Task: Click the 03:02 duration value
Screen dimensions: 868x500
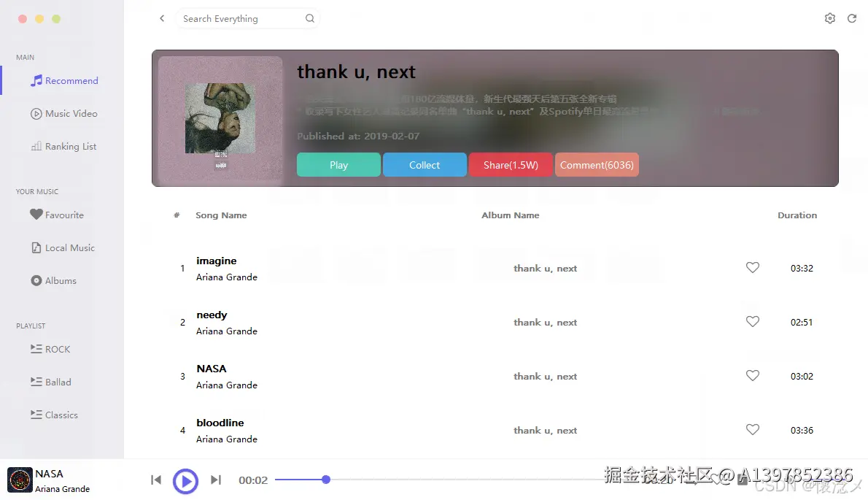Action: tap(802, 377)
